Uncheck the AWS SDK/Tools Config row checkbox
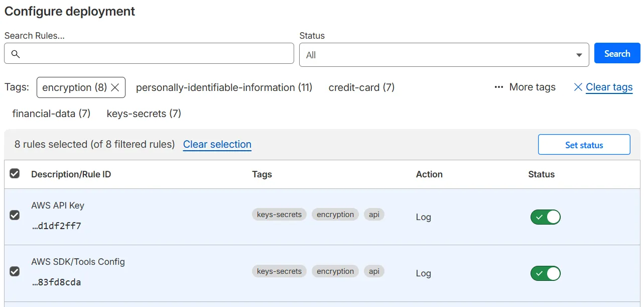This screenshot has width=644, height=307. tap(15, 271)
